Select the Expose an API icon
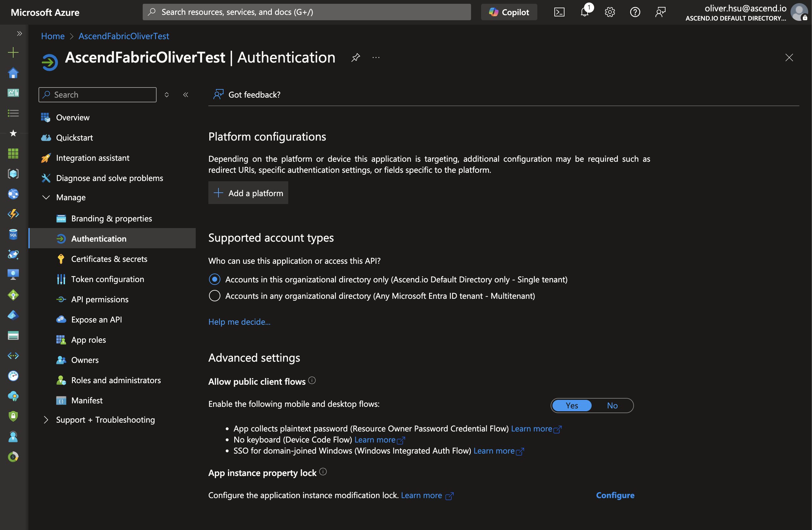Image resolution: width=812 pixels, height=530 pixels. (x=60, y=319)
